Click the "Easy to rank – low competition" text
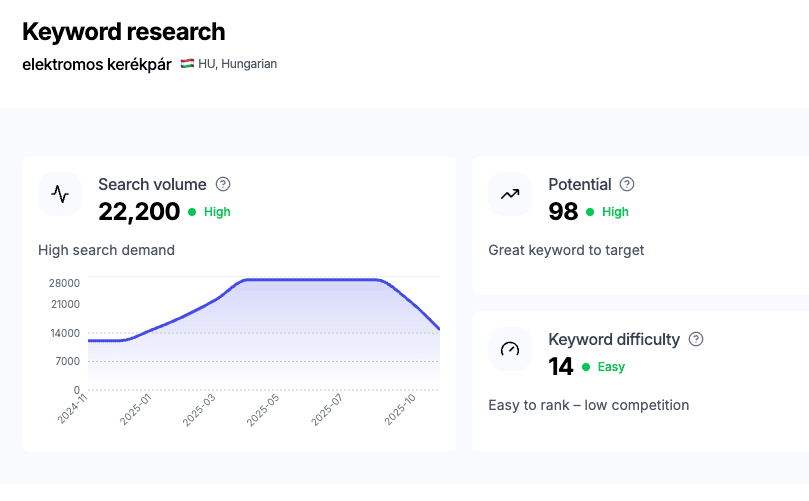Viewport: 809px width, 501px height. pyautogui.click(x=588, y=405)
